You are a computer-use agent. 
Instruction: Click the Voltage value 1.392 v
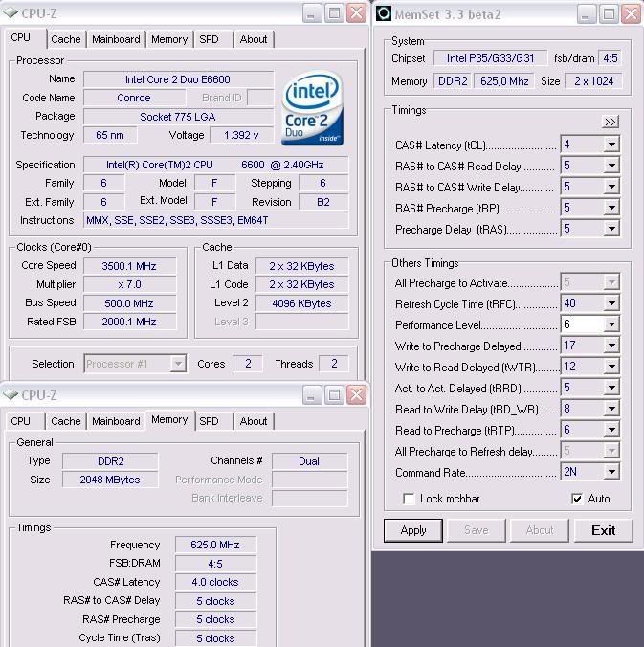[241, 135]
